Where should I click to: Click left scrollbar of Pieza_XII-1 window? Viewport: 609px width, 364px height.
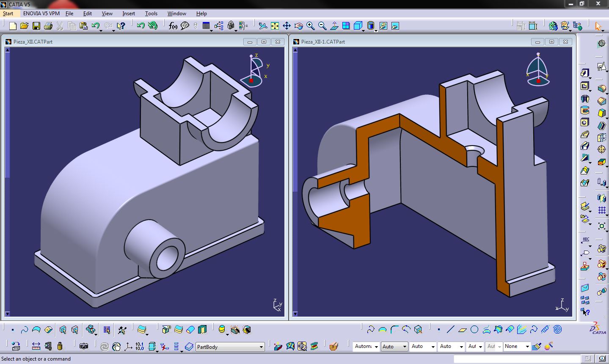pos(295,182)
